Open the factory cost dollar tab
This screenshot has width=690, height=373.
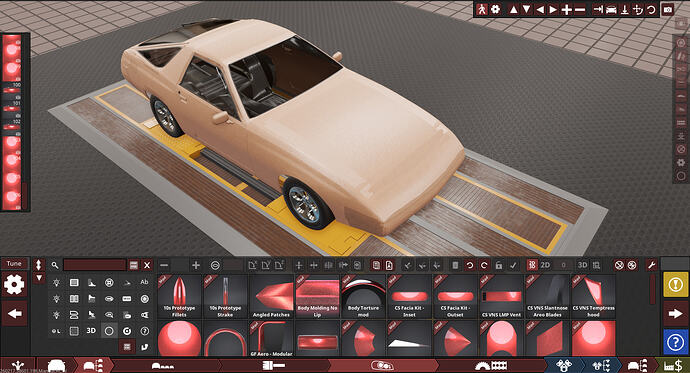click(x=672, y=366)
